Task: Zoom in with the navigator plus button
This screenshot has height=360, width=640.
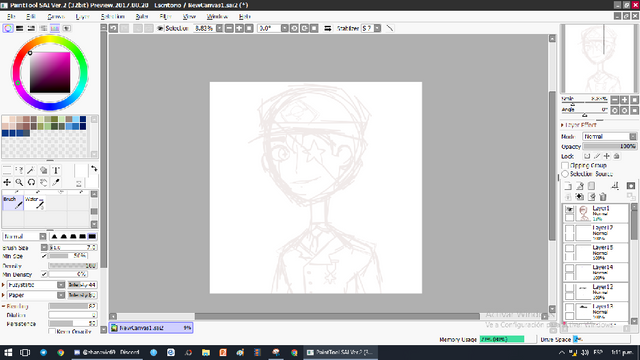Action: coord(624,100)
